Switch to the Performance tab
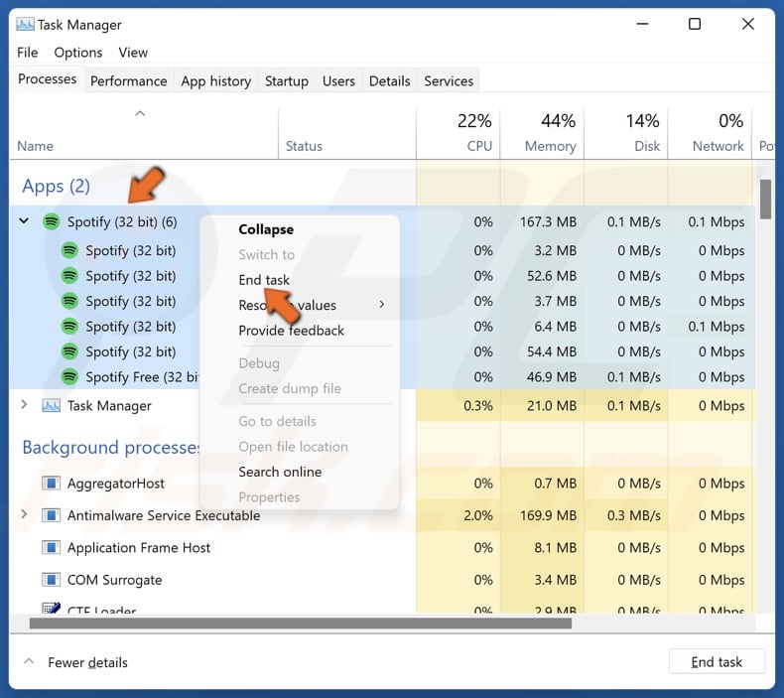 128,81
